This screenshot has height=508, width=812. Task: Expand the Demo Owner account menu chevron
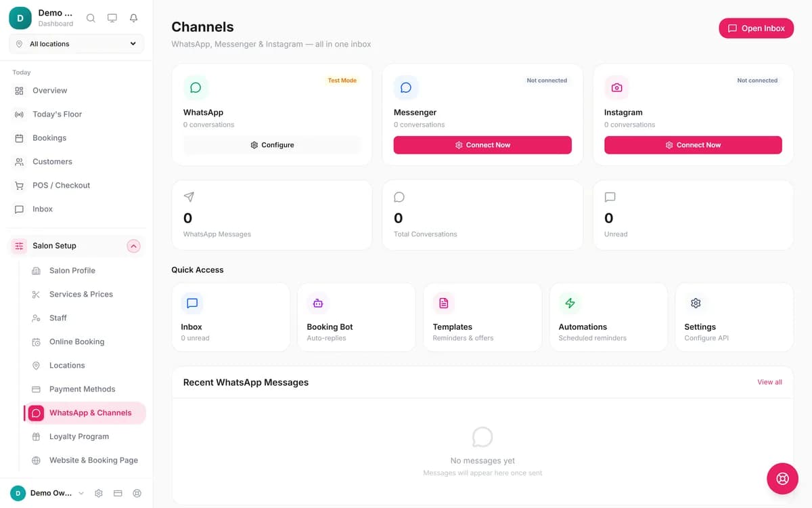[81, 494]
